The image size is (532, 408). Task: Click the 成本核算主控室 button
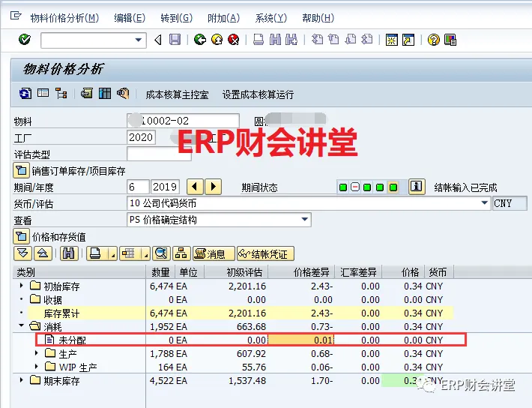tap(177, 94)
